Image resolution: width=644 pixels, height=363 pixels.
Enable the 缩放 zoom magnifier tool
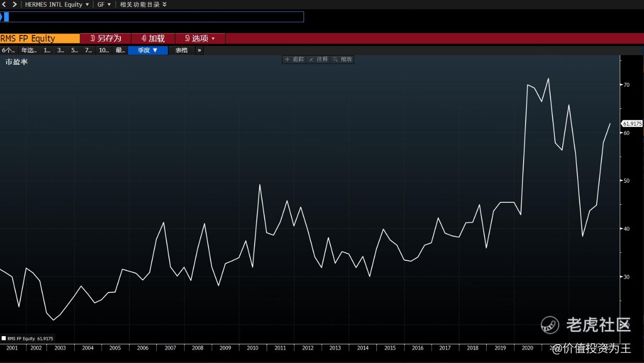pos(342,59)
